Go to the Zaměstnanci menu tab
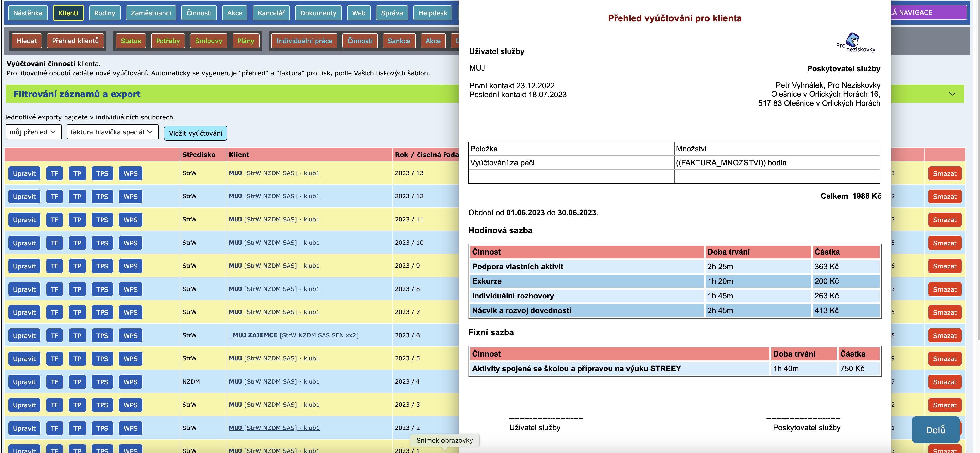Screen dimensions: 980x453 pyautogui.click(x=151, y=13)
